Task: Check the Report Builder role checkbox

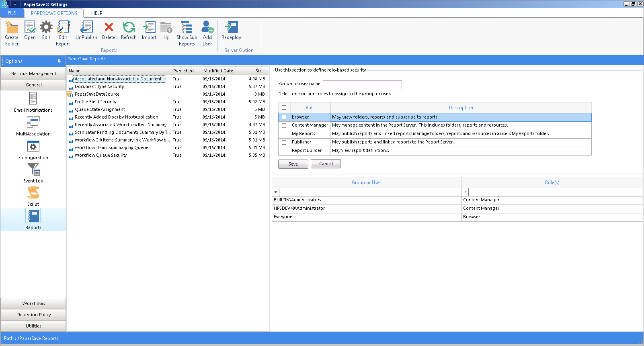Action: (x=284, y=151)
